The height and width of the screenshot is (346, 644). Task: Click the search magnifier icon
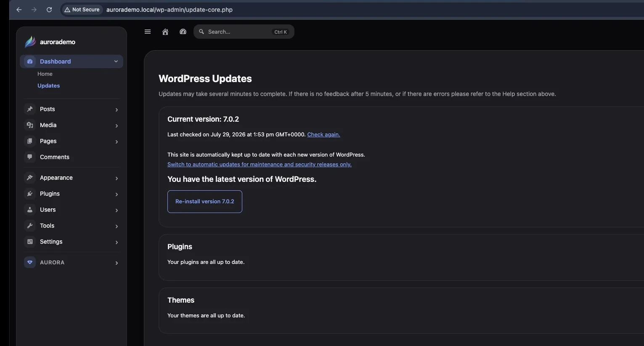coord(201,32)
